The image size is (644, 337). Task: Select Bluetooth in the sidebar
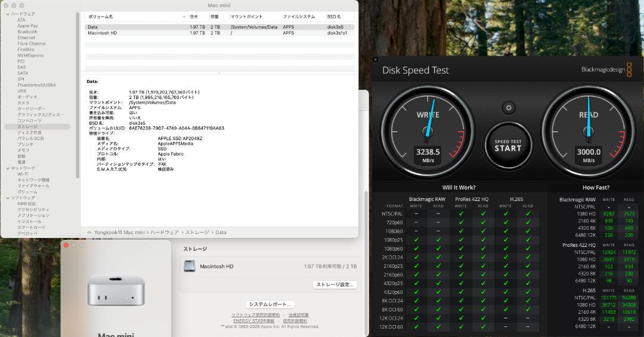coord(27,32)
